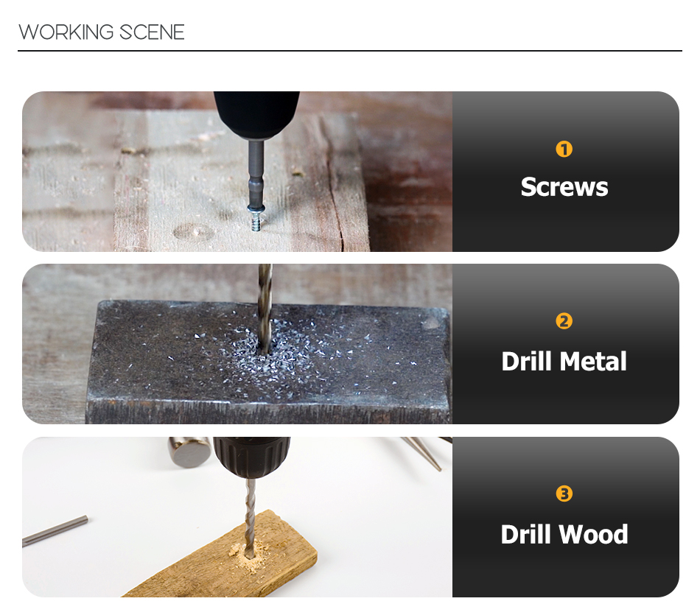Open the metal block drilling photo
The width and height of the screenshot is (700, 604).
(237, 344)
